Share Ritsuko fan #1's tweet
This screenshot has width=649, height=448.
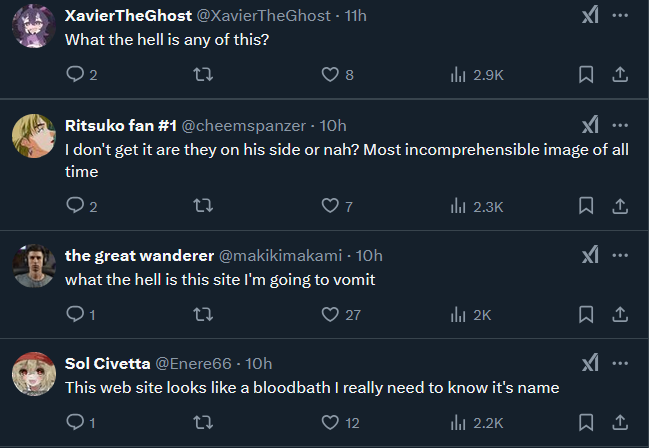pyautogui.click(x=620, y=206)
